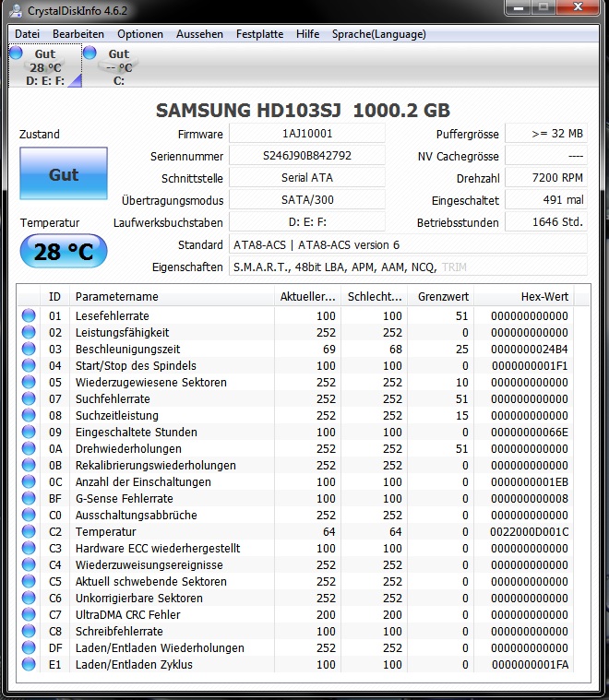The image size is (609, 700).
Task: Click the Eigenschaften field with S.M.A.R.T.
Action: click(x=408, y=267)
